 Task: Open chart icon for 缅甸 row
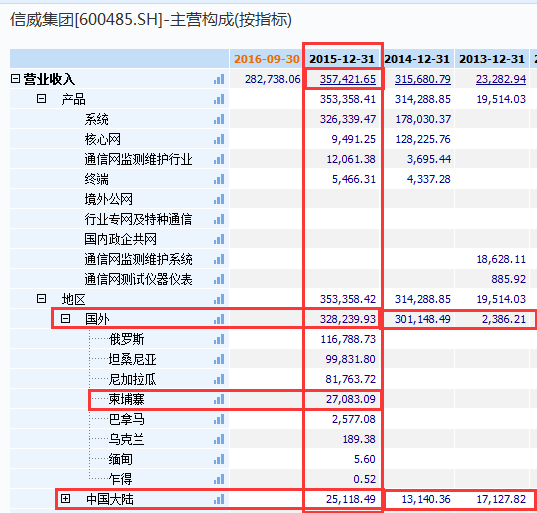point(219,459)
